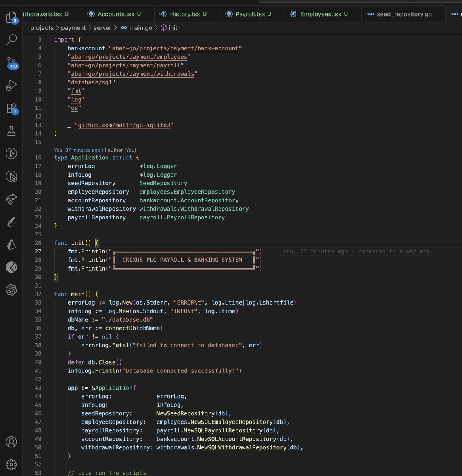The height and width of the screenshot is (476, 462).
Task: Open the Prisma triangle icon
Action: [11, 244]
